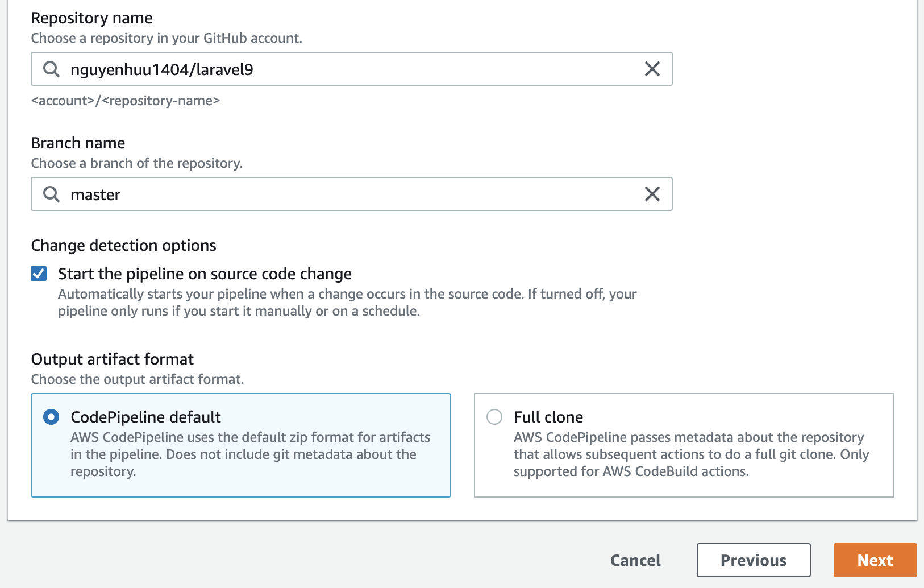Clear the branch name master field

(652, 194)
